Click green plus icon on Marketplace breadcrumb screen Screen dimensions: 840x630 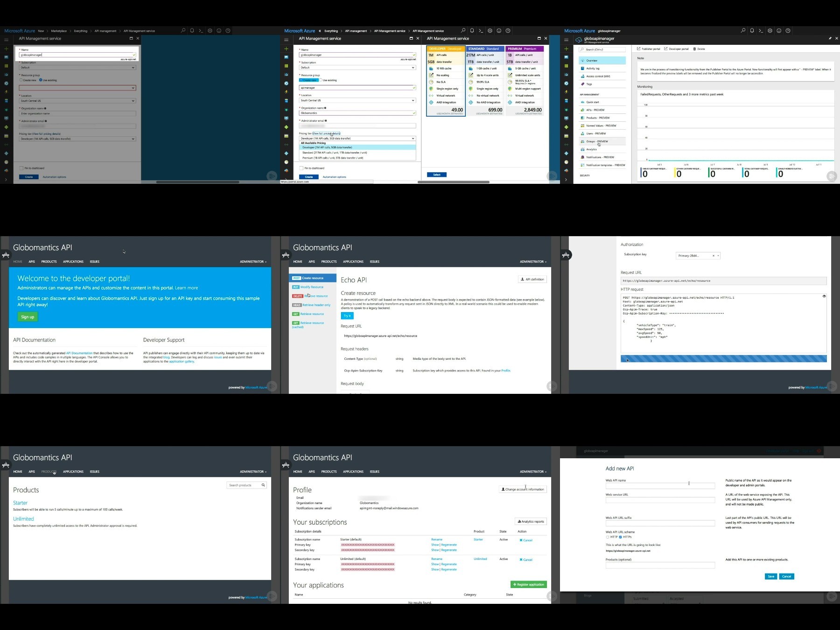6,49
